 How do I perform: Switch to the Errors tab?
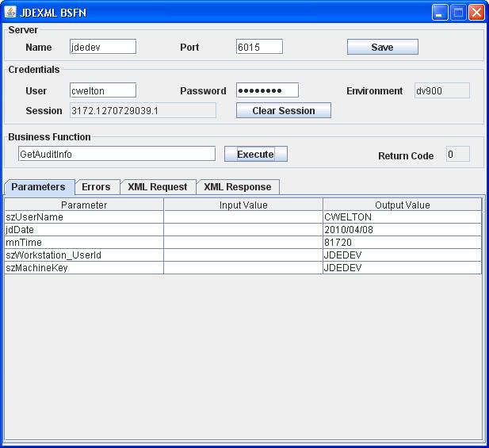[x=96, y=187]
